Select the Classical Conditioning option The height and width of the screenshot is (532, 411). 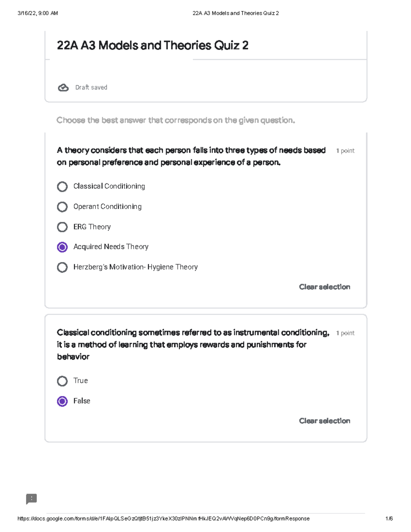tap(62, 187)
